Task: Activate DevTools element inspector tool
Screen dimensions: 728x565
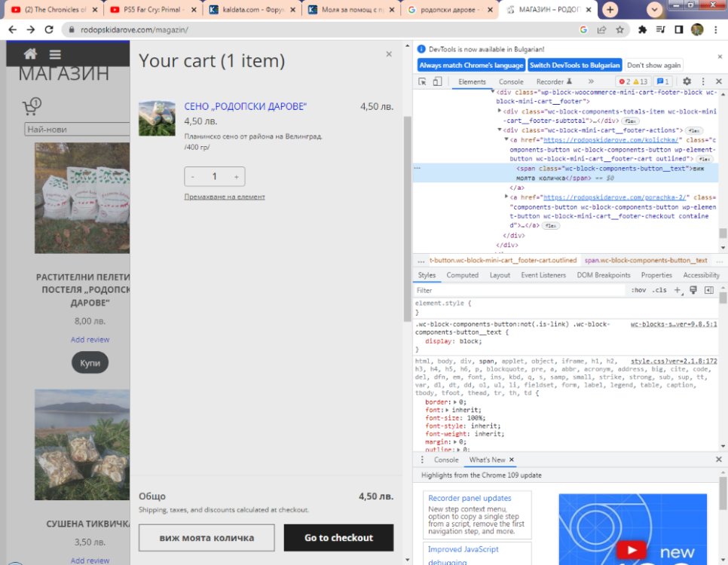Action: [422, 81]
